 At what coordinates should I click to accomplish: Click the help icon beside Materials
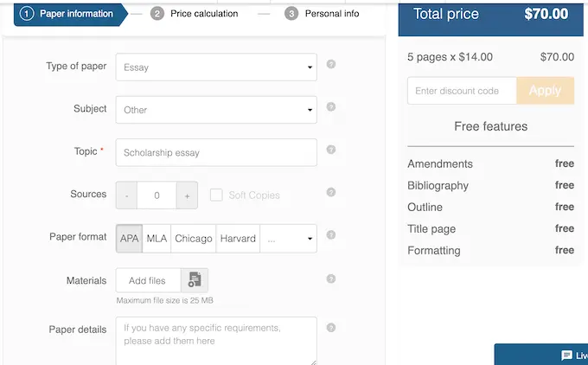point(331,279)
